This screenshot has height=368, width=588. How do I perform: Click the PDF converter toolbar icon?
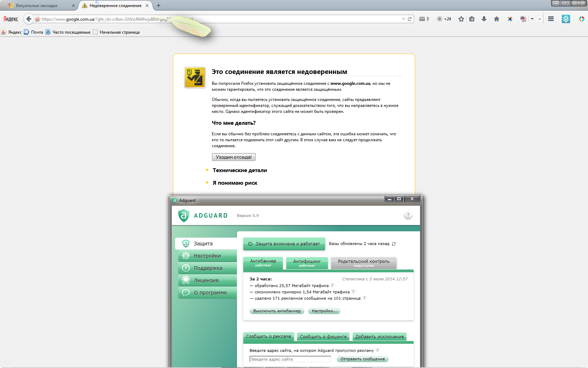tap(523, 19)
